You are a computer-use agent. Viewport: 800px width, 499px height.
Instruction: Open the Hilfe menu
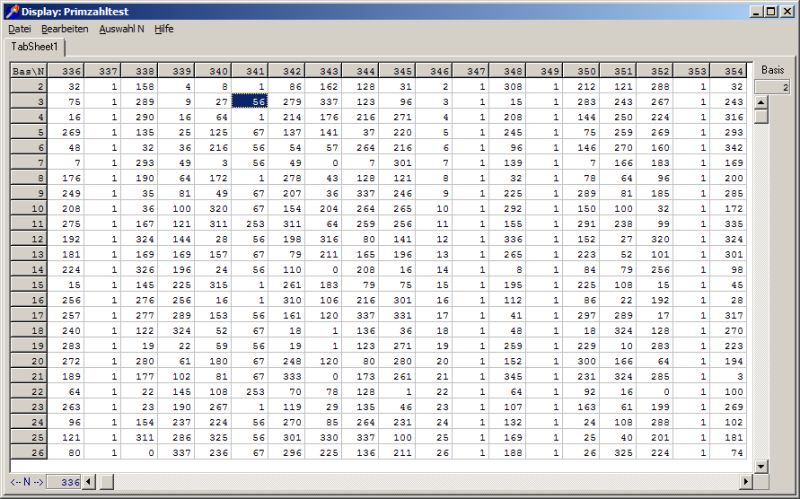click(x=164, y=29)
